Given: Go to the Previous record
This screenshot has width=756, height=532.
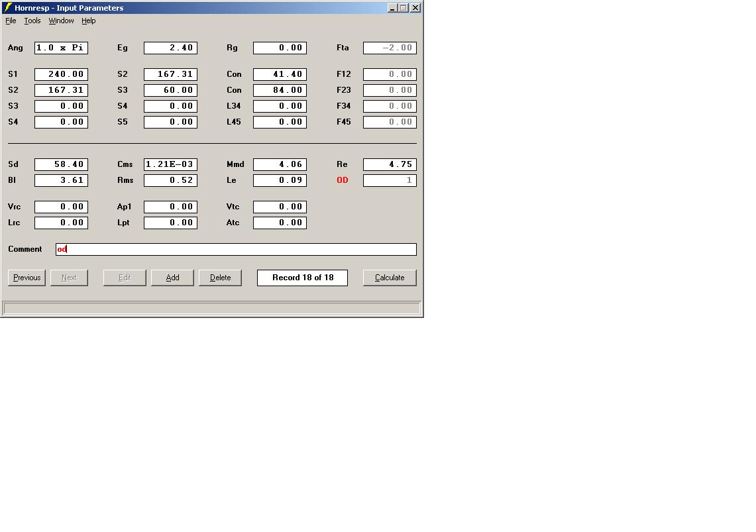Looking at the screenshot, I should (x=27, y=278).
